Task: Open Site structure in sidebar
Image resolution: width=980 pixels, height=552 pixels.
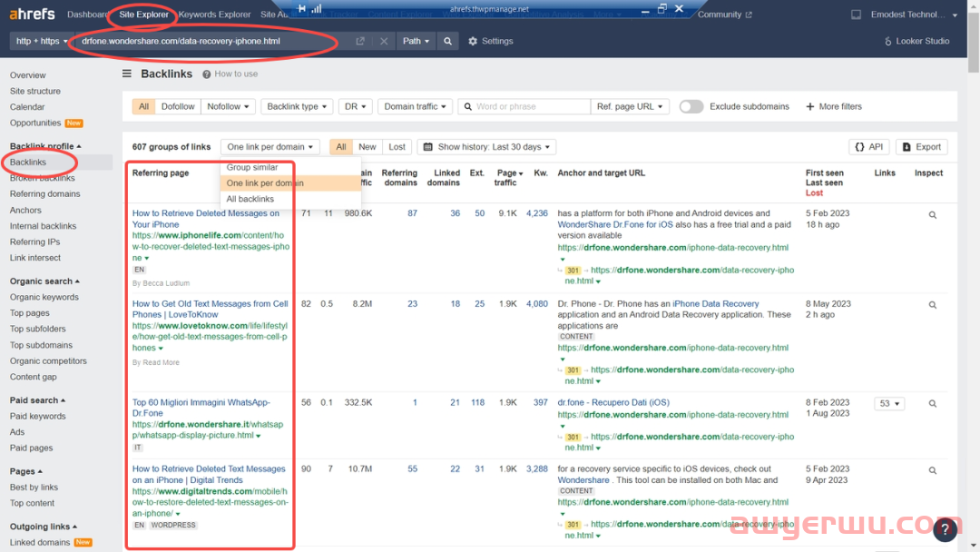Action: click(x=35, y=92)
